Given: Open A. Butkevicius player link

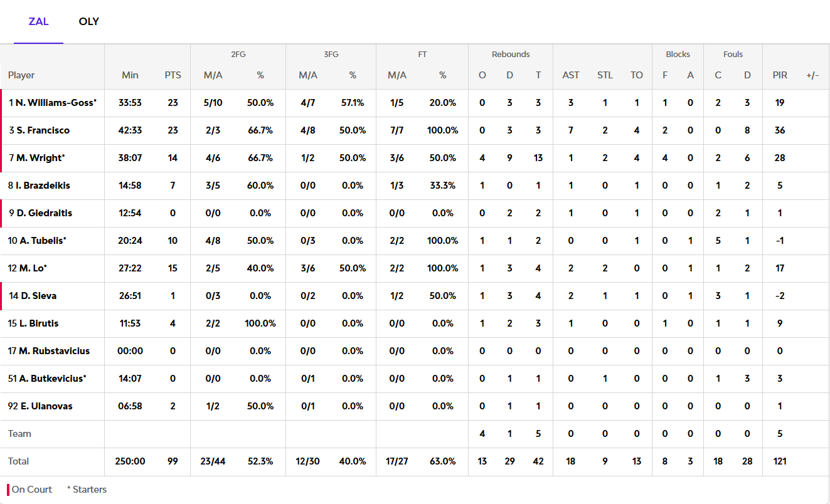Looking at the screenshot, I should pos(47,379).
